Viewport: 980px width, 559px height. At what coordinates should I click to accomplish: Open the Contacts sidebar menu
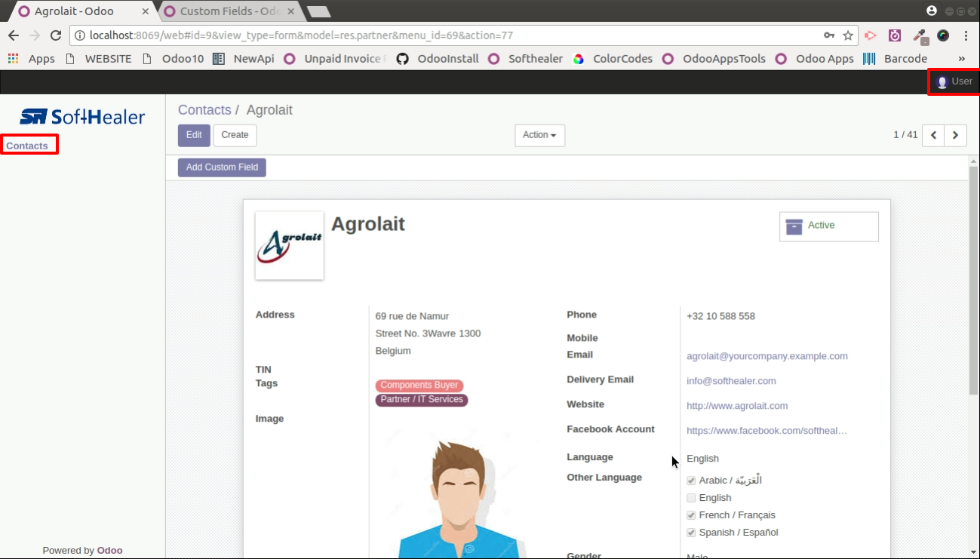27,146
